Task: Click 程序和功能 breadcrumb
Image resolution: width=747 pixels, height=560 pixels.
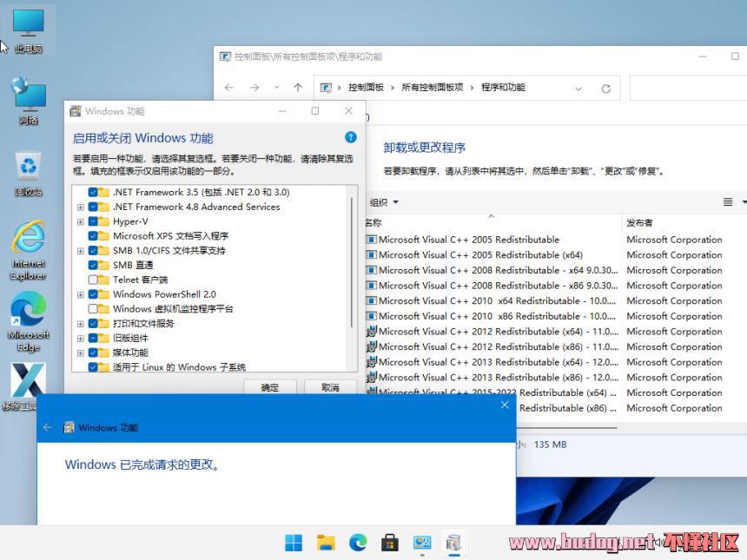Action: [503, 88]
